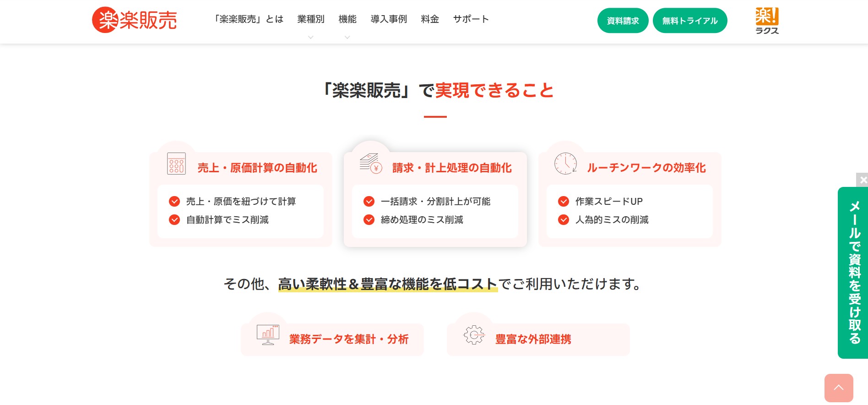The width and height of the screenshot is (868, 405).
Task: Click check mark beside 売上・原価を紐づけて計算
Action: (174, 202)
